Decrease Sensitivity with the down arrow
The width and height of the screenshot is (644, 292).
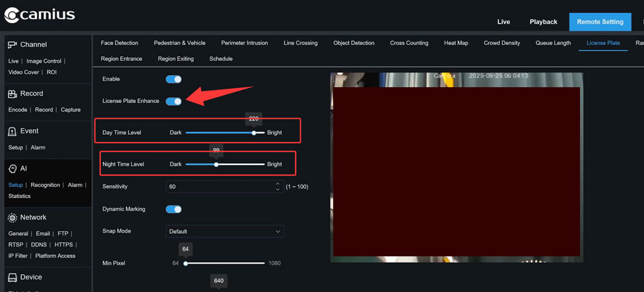(278, 190)
